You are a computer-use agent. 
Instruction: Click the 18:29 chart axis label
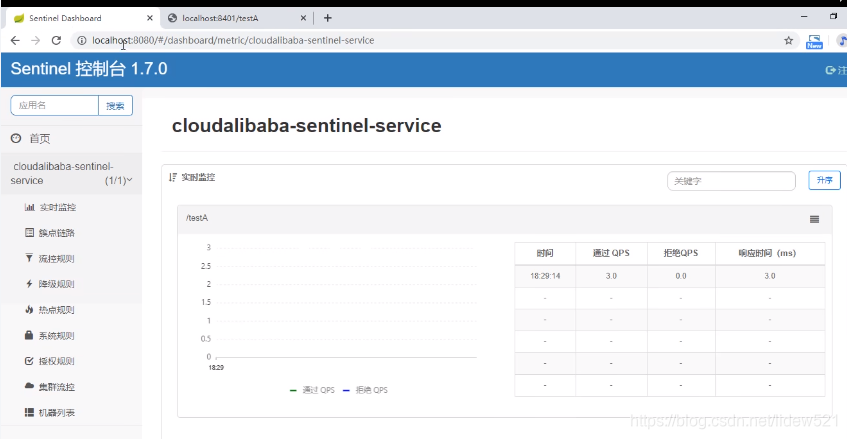(x=216, y=368)
